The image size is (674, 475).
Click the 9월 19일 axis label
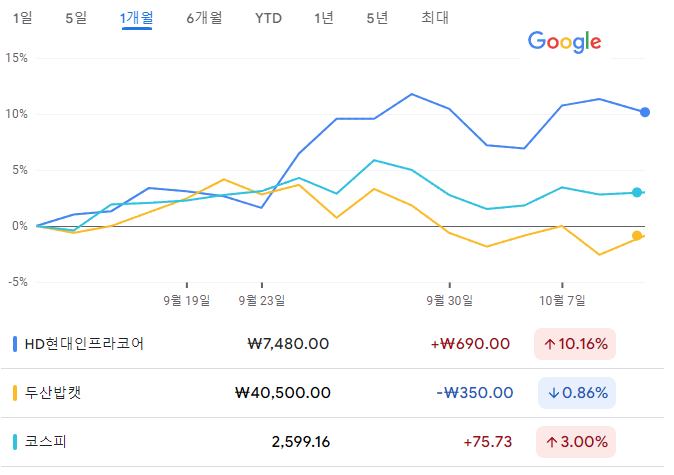pos(187,300)
